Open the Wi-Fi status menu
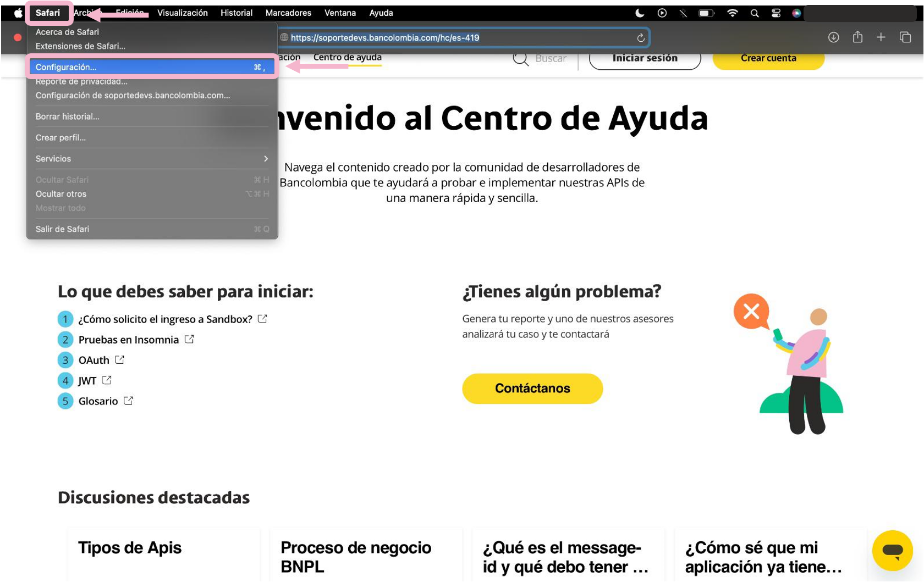Viewport: 924px width, 588px height. (732, 13)
